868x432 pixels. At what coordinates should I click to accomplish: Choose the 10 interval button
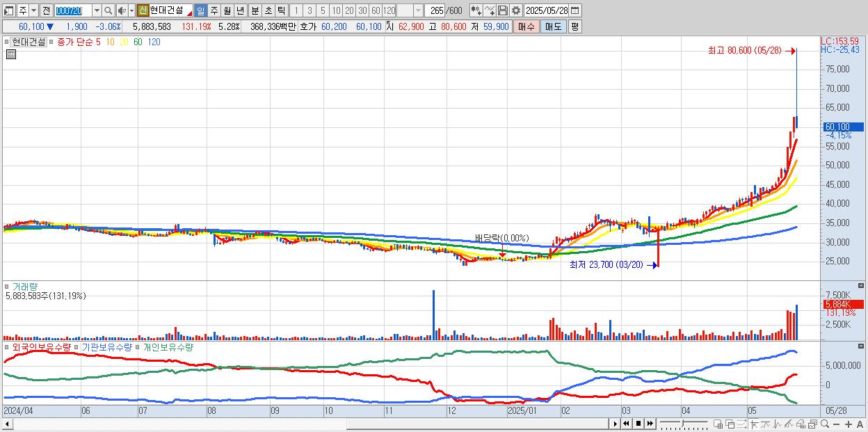336,10
